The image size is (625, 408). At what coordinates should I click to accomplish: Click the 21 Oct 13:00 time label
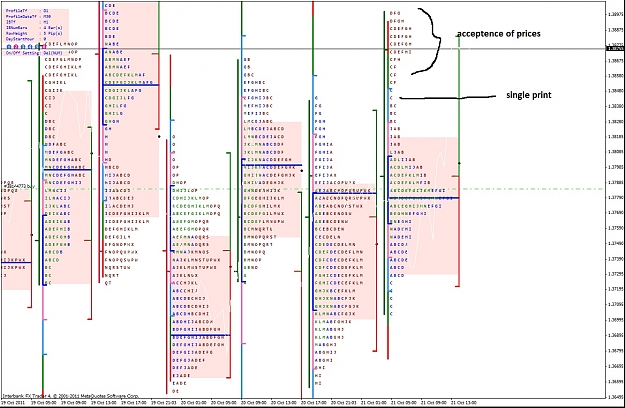[464, 402]
